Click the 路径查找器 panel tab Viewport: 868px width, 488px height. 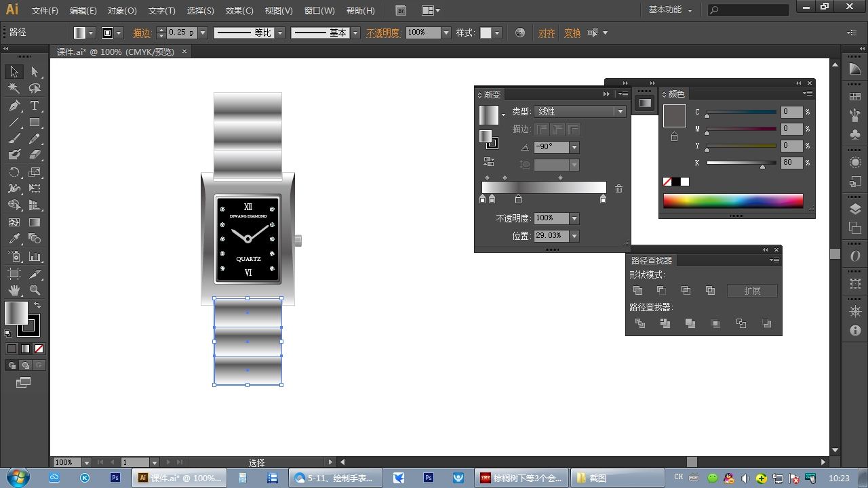point(651,260)
